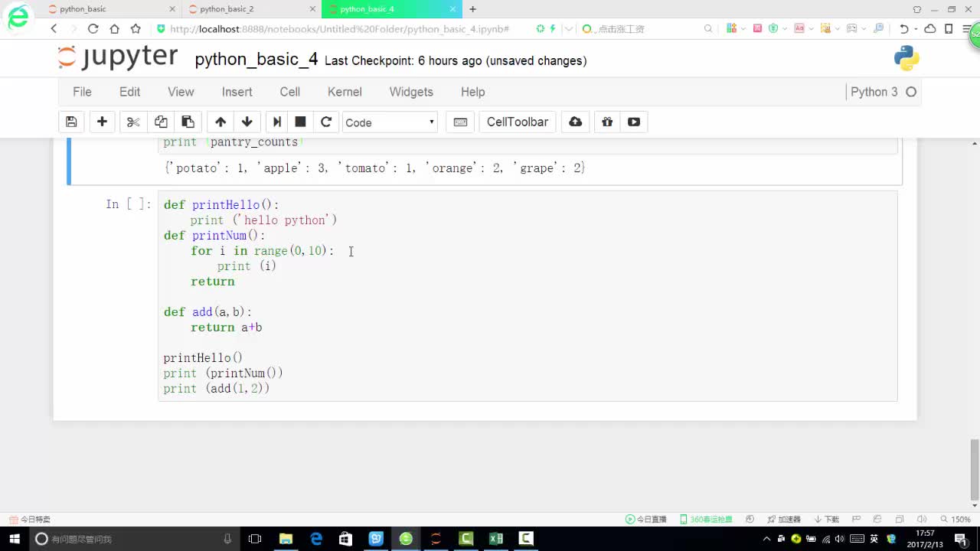The width and height of the screenshot is (980, 551).
Task: Click the pantry_counts output dictionary text
Action: [x=374, y=168]
